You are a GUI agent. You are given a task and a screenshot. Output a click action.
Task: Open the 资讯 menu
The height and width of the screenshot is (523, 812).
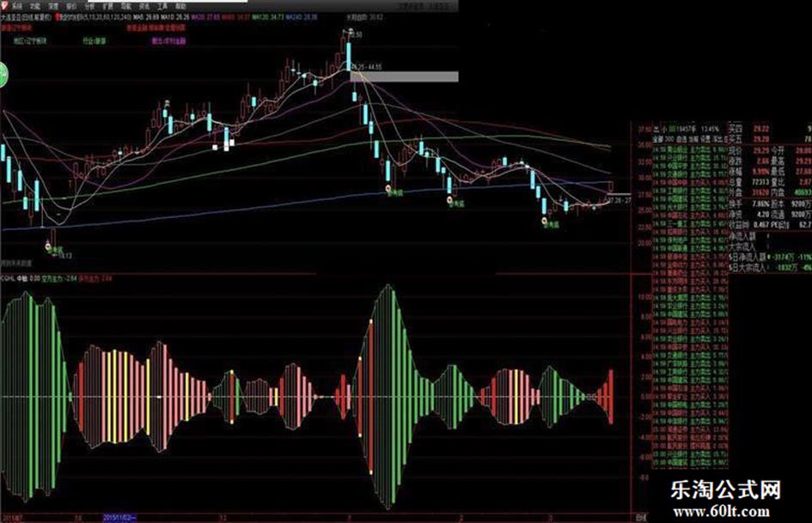coord(144,6)
